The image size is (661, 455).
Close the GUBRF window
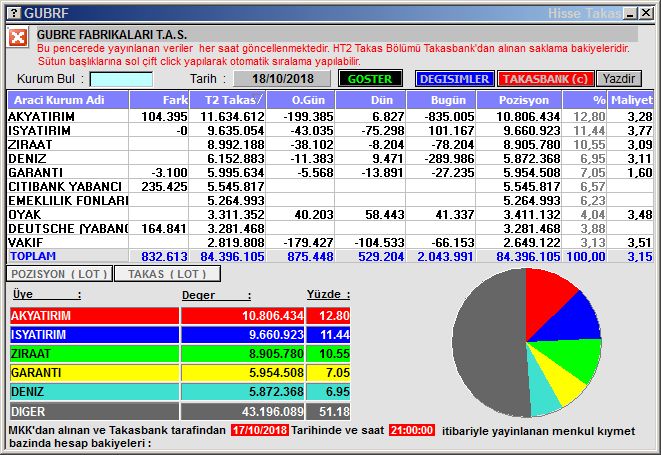pos(646,13)
